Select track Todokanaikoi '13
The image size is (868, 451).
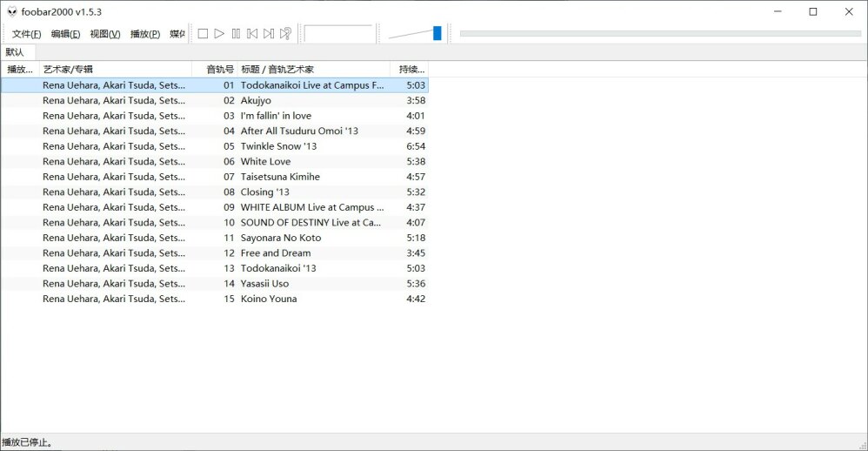[214, 268]
